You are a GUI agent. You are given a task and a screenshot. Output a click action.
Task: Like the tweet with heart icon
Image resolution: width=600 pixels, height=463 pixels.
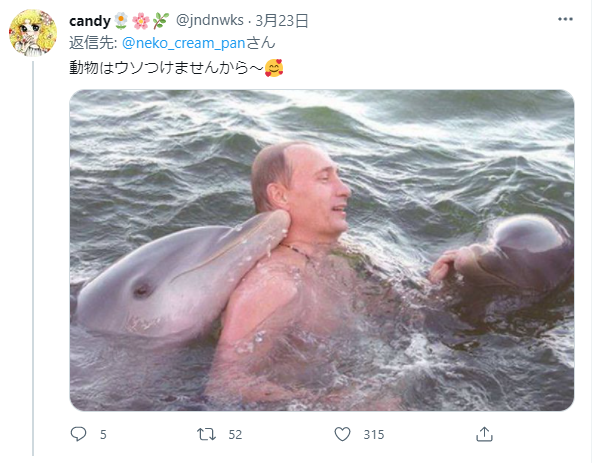342,434
